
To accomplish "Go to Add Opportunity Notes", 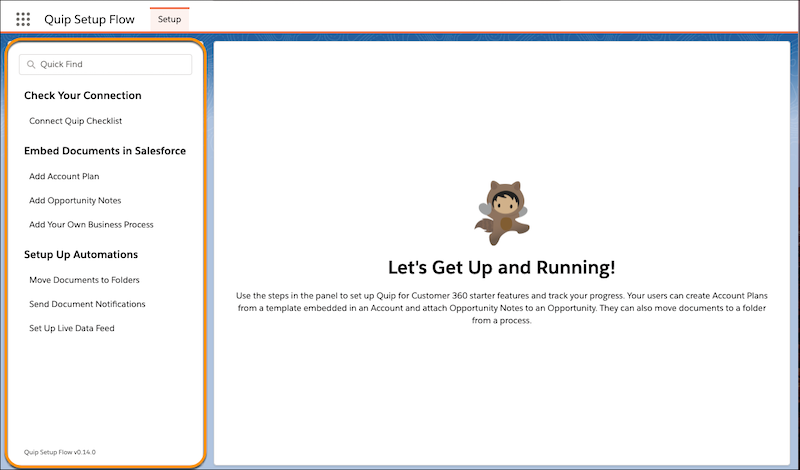I will [75, 201].
